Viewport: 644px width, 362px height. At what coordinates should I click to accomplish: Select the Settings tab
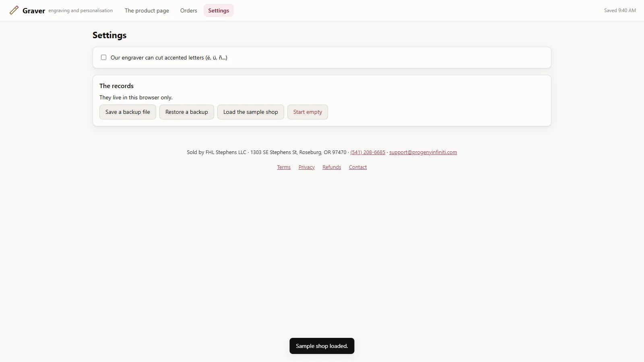pos(219,10)
